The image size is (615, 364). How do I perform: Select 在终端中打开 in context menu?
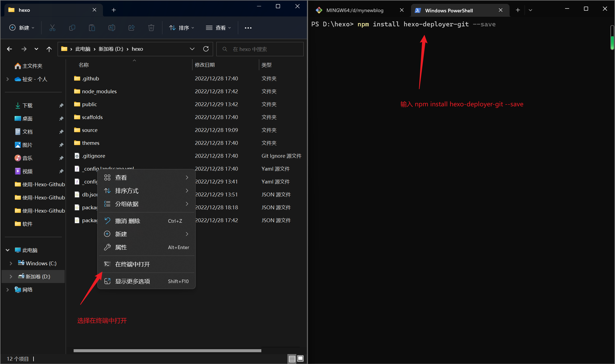(146, 264)
